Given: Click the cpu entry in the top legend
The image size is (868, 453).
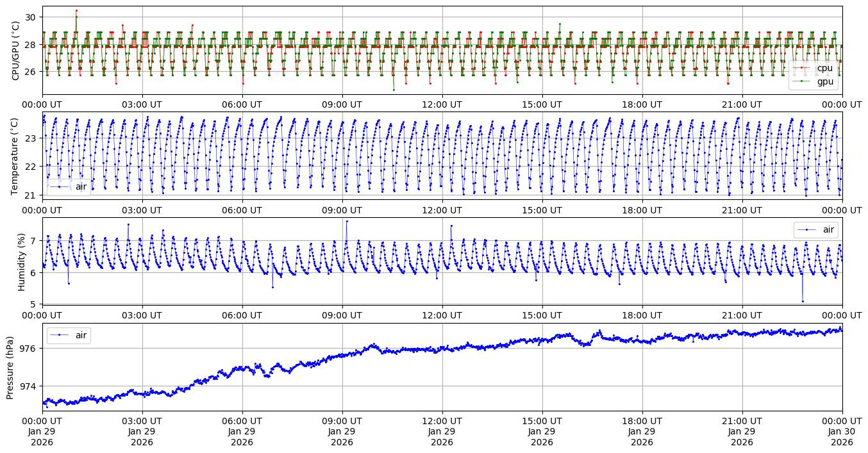Looking at the screenshot, I should [824, 68].
